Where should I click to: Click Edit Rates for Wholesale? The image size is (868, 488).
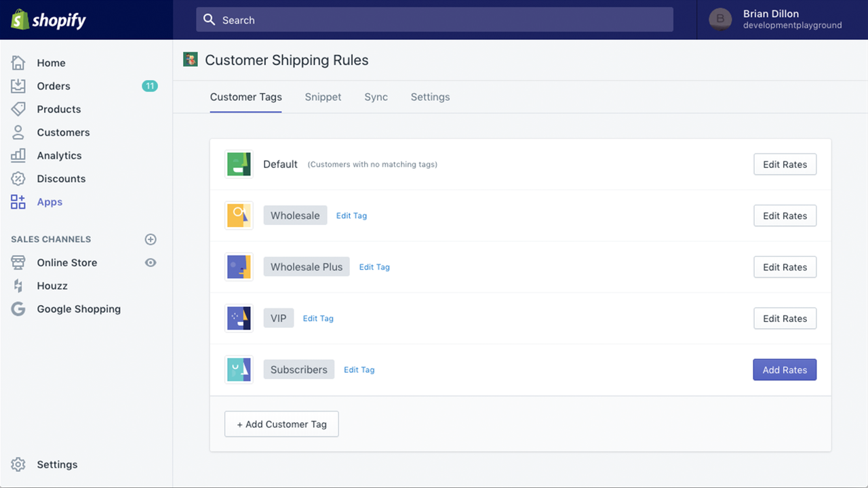(x=785, y=216)
